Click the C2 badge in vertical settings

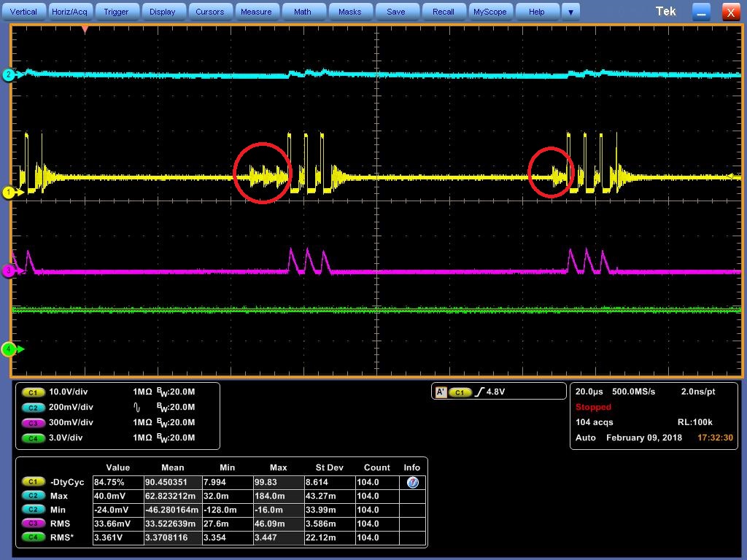(x=33, y=408)
